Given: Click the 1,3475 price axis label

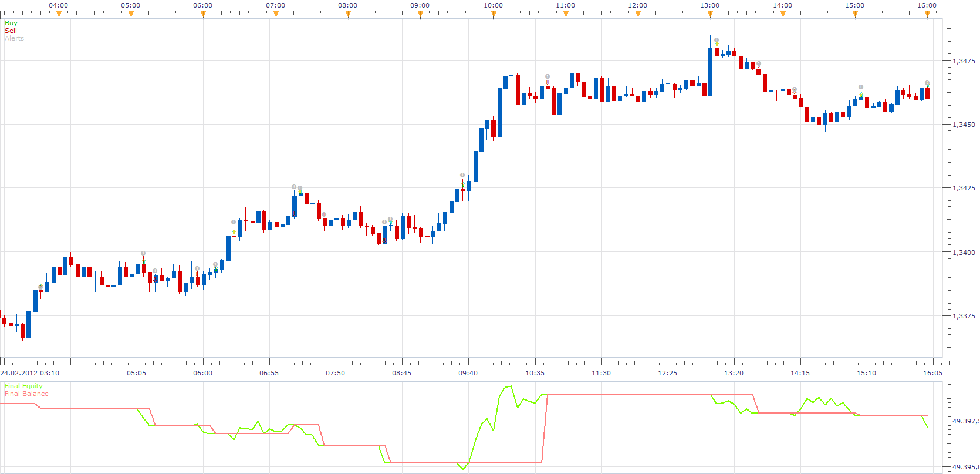Looking at the screenshot, I should (964, 61).
